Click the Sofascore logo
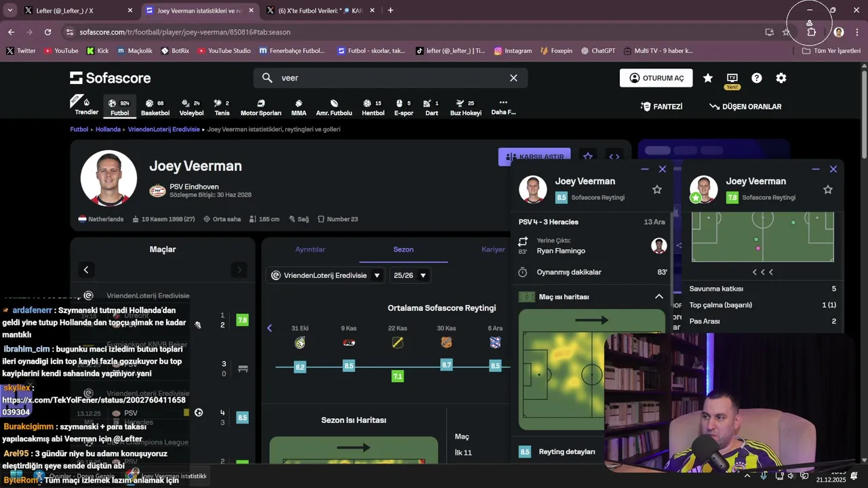 pyautogui.click(x=110, y=78)
